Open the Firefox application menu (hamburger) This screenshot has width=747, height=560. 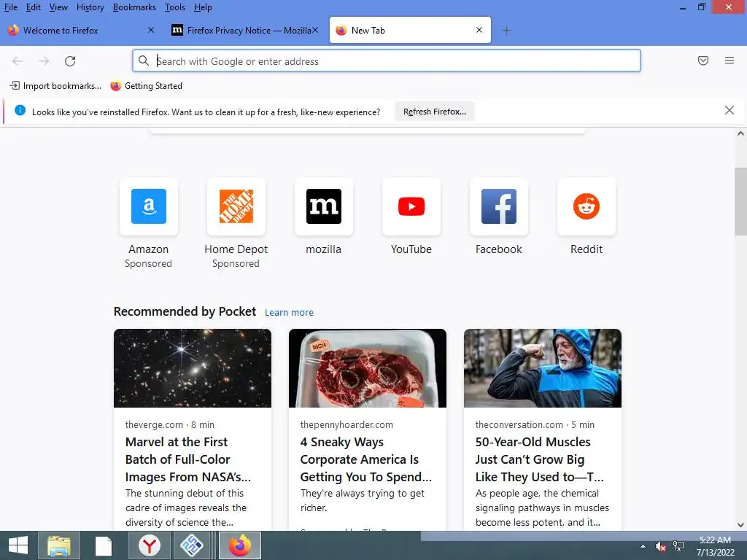pos(729,61)
